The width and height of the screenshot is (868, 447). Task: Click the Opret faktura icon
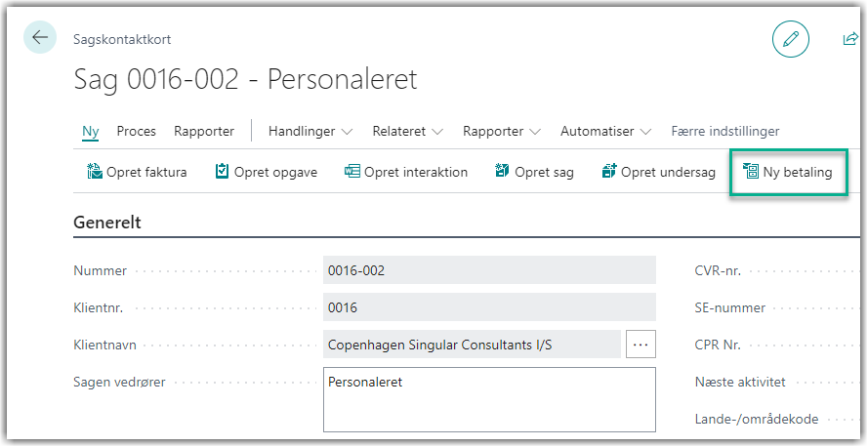(95, 172)
